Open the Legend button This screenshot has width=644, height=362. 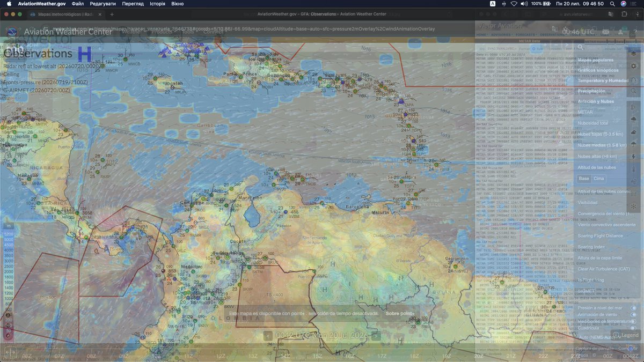click(626, 335)
